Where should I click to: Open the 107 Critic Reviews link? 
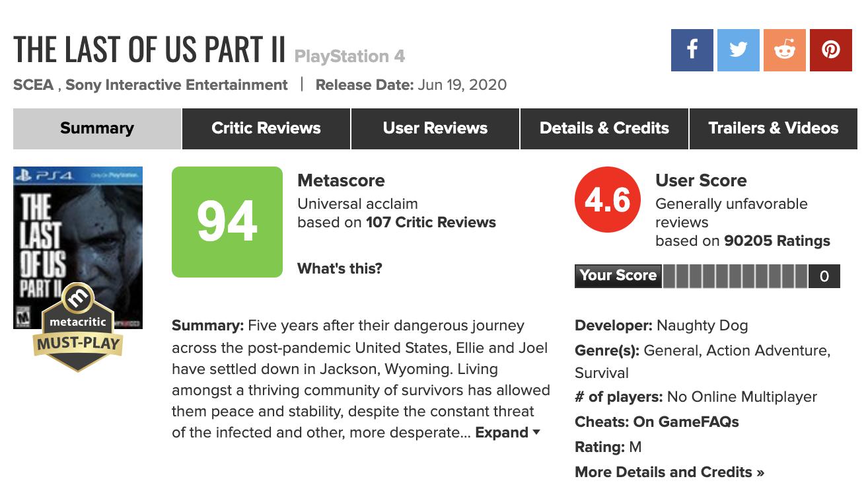[431, 223]
